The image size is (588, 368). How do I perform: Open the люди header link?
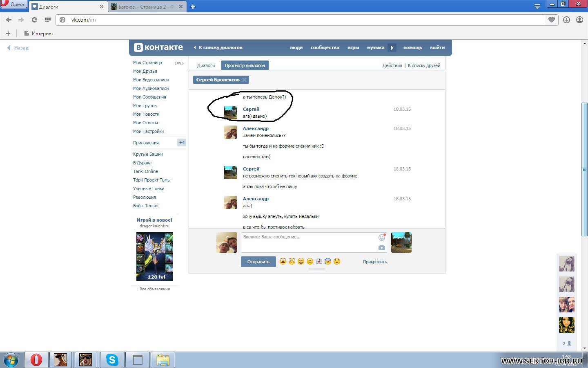click(x=296, y=47)
